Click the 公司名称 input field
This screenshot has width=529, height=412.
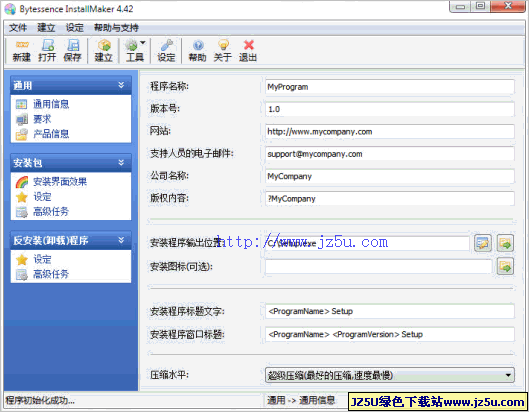click(x=390, y=176)
